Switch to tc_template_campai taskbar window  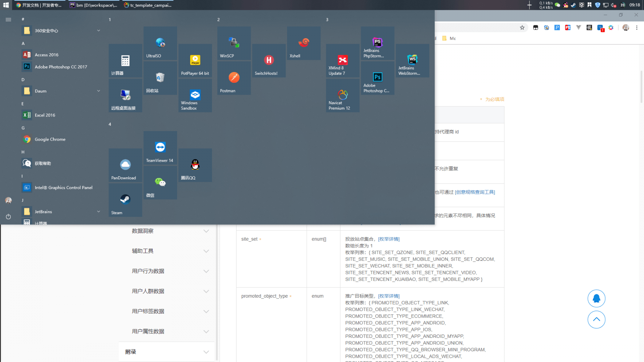click(148, 5)
